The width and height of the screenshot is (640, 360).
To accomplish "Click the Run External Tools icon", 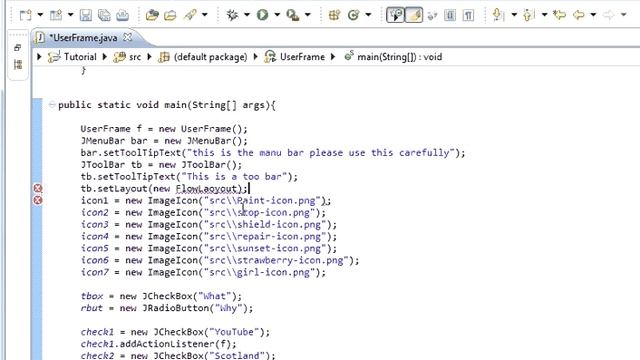I will pyautogui.click(x=293, y=15).
